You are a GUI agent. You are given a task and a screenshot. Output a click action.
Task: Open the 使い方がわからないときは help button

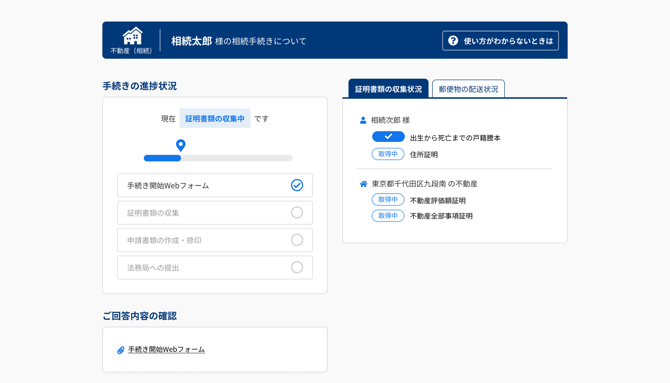pos(500,41)
